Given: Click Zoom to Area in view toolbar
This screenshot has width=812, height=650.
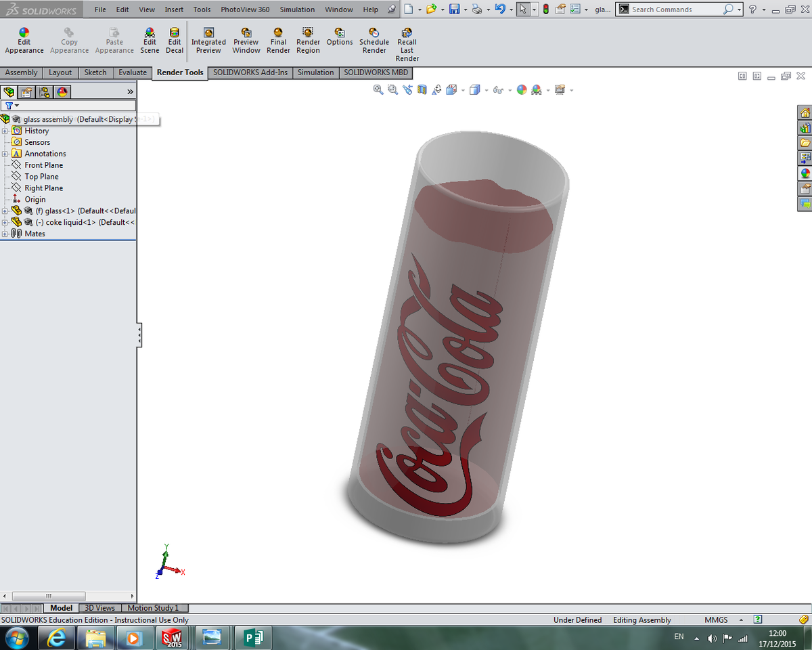Looking at the screenshot, I should pyautogui.click(x=392, y=89).
